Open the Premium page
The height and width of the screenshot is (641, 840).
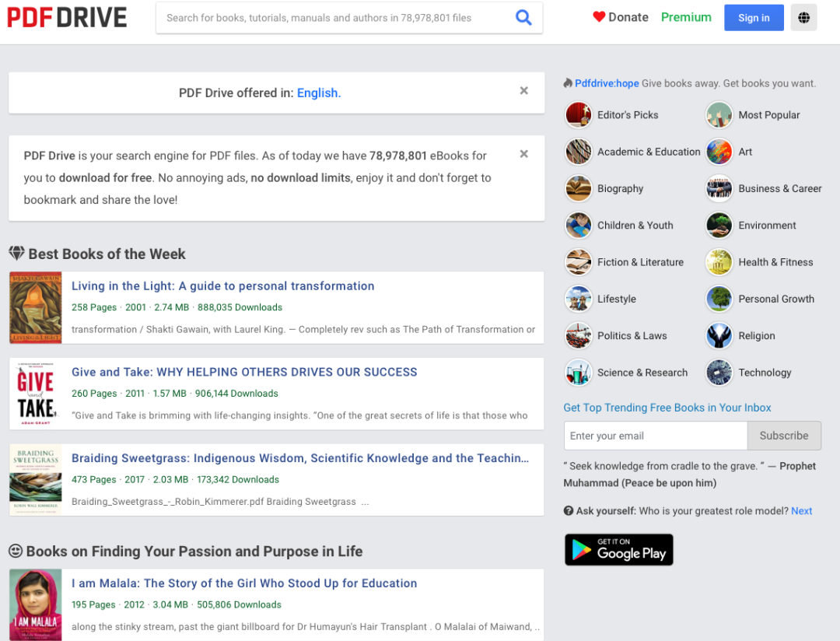[686, 17]
